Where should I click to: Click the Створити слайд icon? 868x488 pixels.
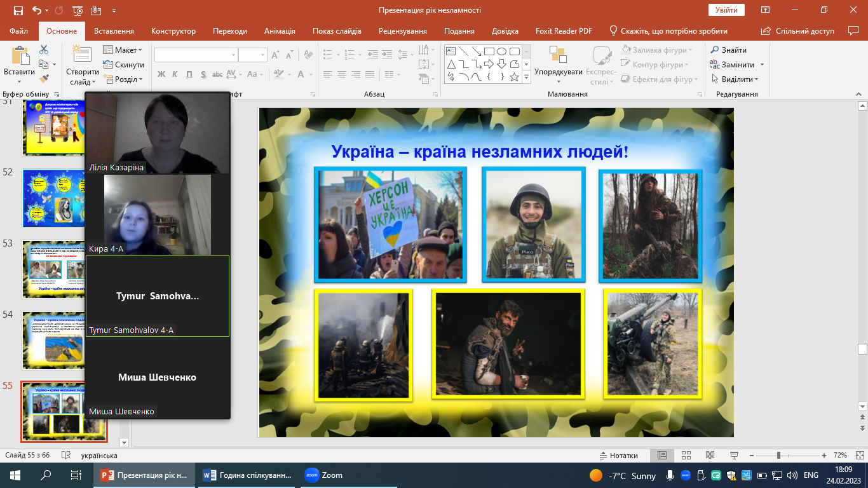[82, 57]
